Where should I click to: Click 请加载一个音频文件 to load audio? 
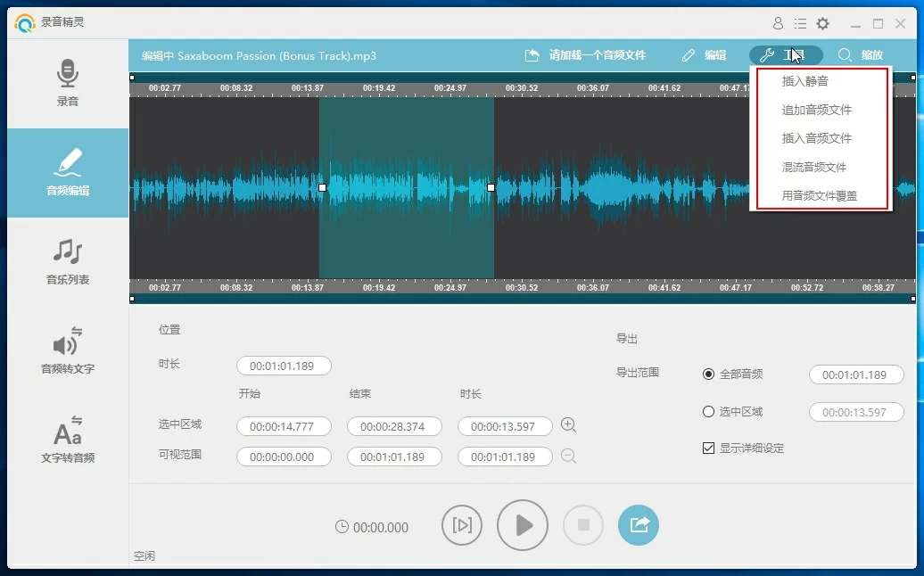(x=585, y=55)
